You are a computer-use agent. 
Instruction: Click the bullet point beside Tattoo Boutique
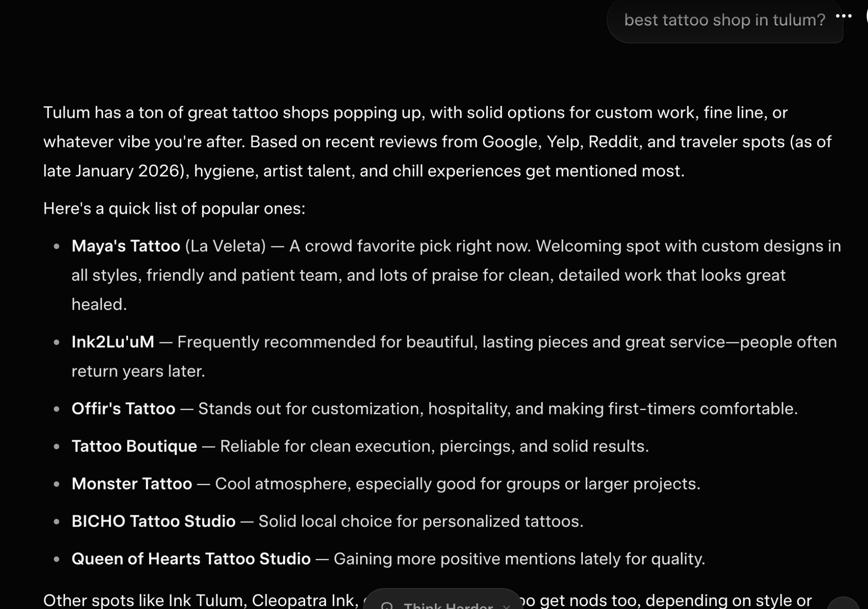point(57,446)
